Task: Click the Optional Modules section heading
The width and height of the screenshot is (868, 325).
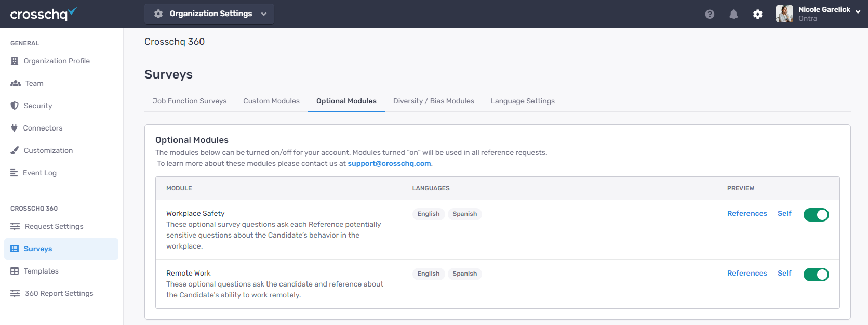Action: (x=192, y=140)
